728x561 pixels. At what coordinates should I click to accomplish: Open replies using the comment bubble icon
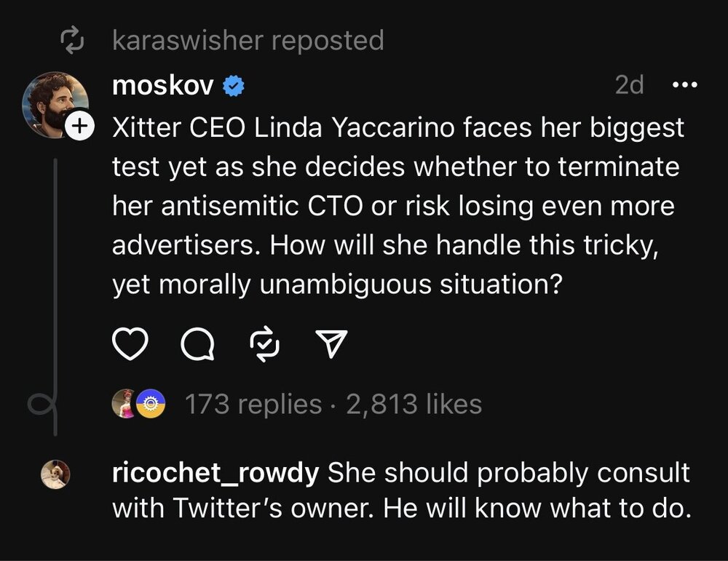(x=199, y=345)
